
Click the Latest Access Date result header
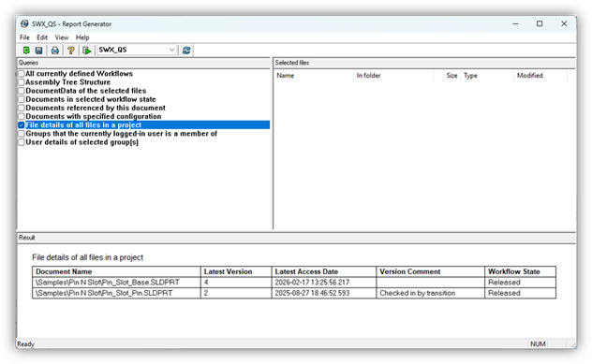point(324,271)
